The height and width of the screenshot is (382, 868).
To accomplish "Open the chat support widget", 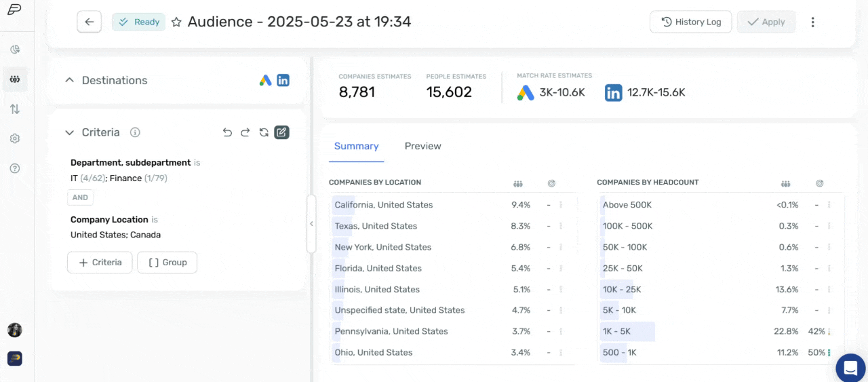I will pos(850,368).
